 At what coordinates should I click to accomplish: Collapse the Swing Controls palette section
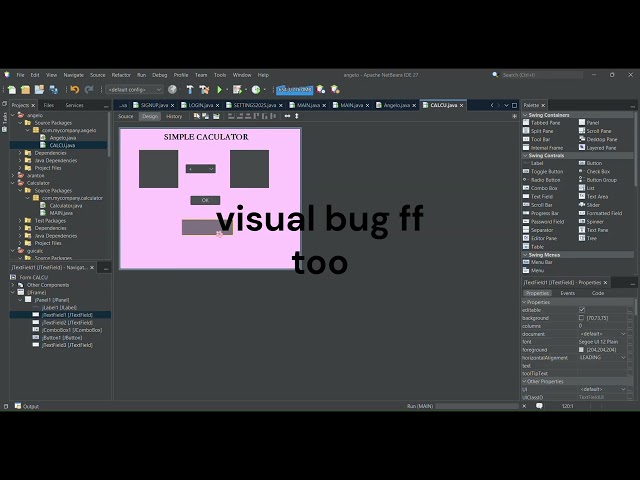[x=525, y=156]
